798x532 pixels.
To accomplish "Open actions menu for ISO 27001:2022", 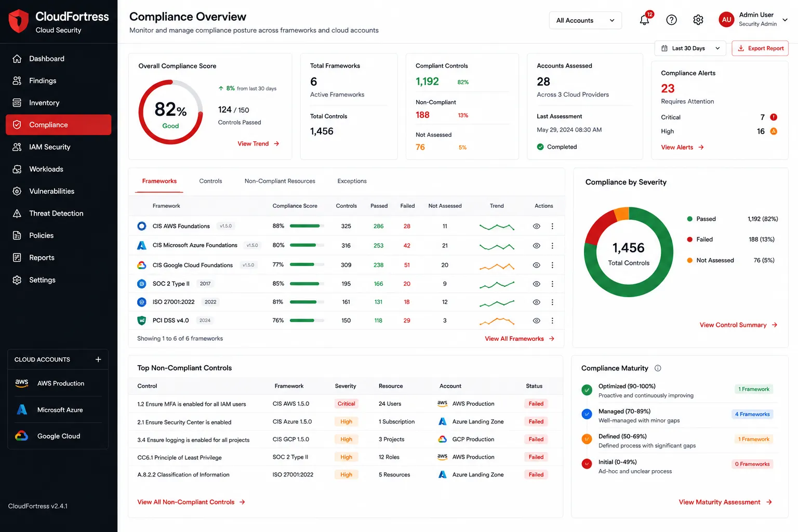I will pyautogui.click(x=552, y=302).
